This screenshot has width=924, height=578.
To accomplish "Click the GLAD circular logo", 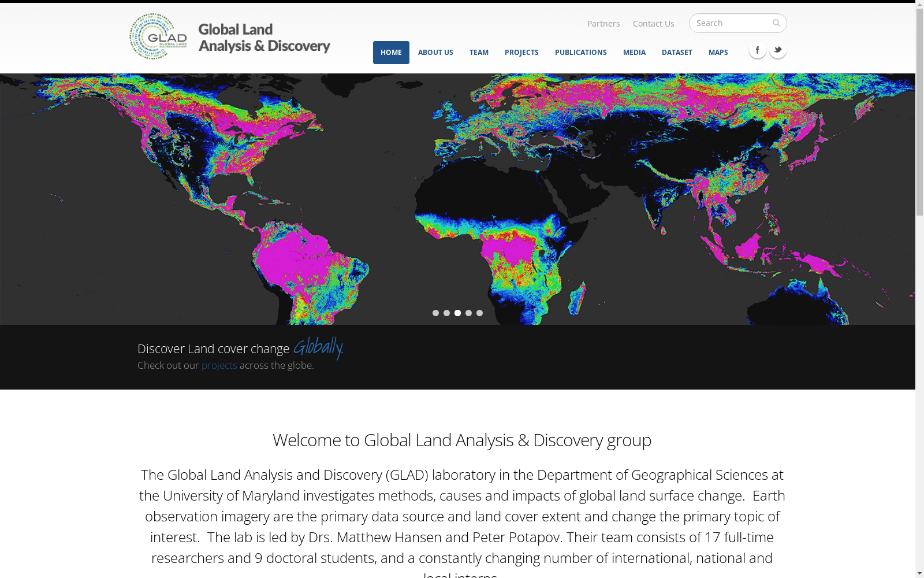I will point(158,36).
